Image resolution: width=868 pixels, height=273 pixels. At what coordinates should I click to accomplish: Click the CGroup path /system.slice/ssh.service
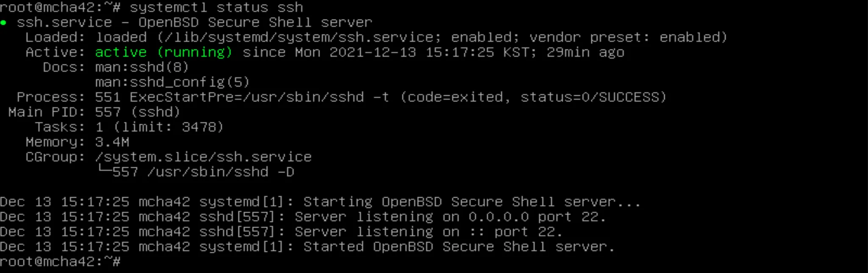point(203,157)
